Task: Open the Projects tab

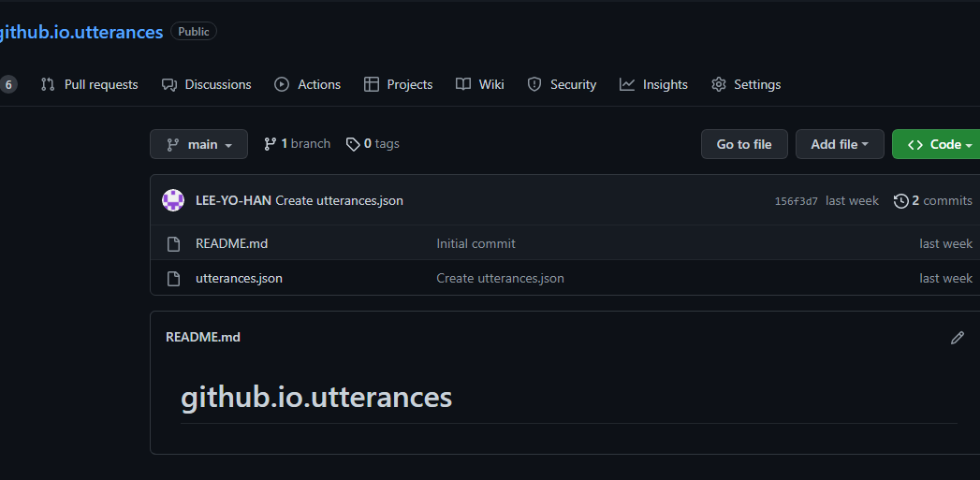Action: (x=398, y=84)
